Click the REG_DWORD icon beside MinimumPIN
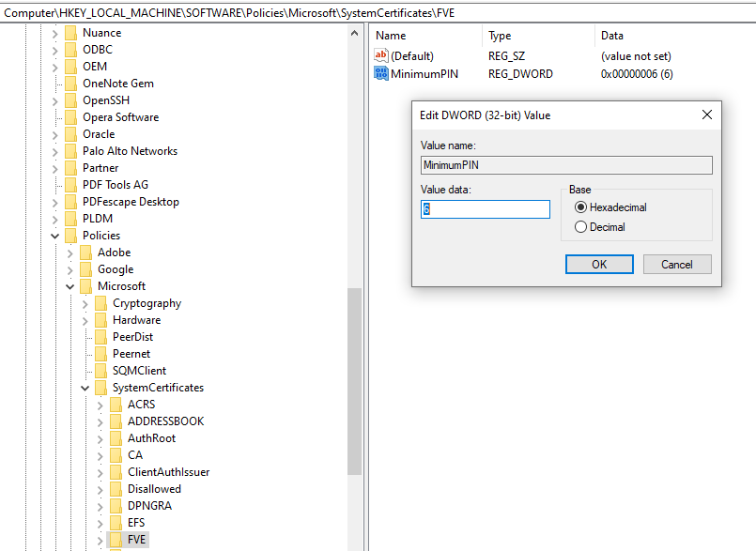Viewport: 756px width, 551px height. coord(382,73)
